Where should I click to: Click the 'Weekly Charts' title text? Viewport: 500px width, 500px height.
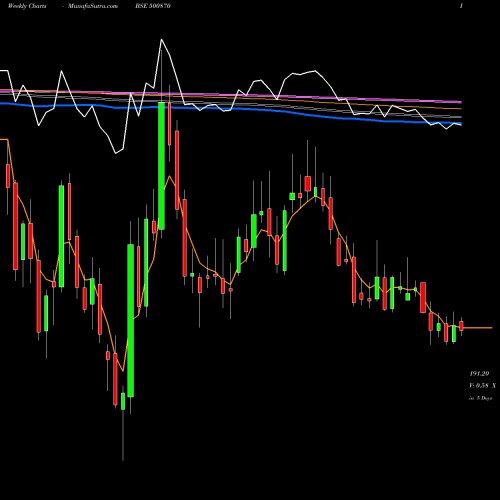(x=27, y=6)
